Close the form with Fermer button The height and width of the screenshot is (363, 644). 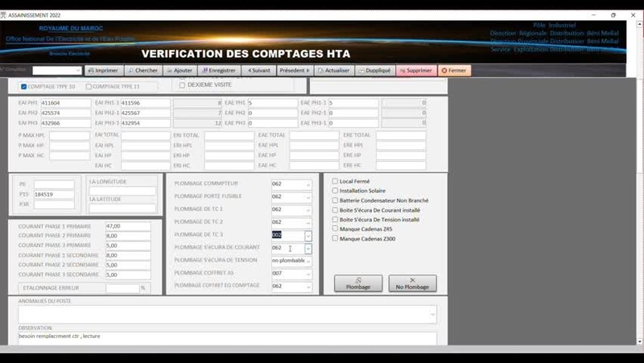click(454, 71)
